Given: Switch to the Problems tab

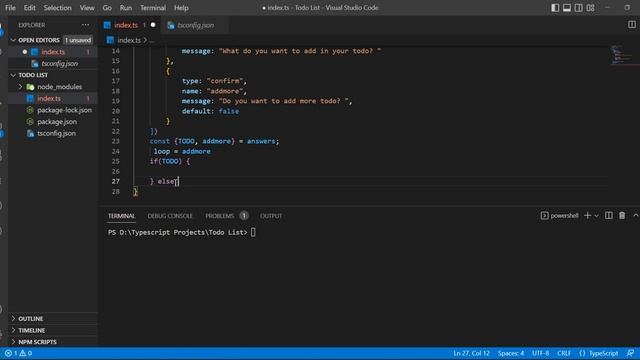Looking at the screenshot, I should click(220, 216).
